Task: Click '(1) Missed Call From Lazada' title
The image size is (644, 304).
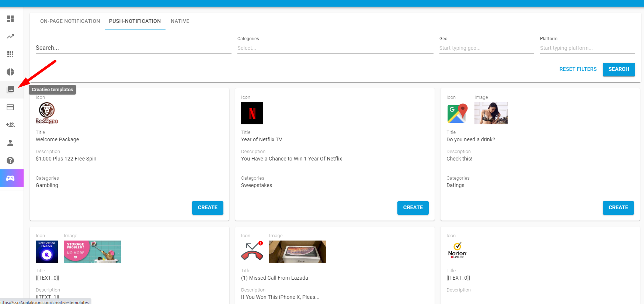Action: [x=275, y=278]
